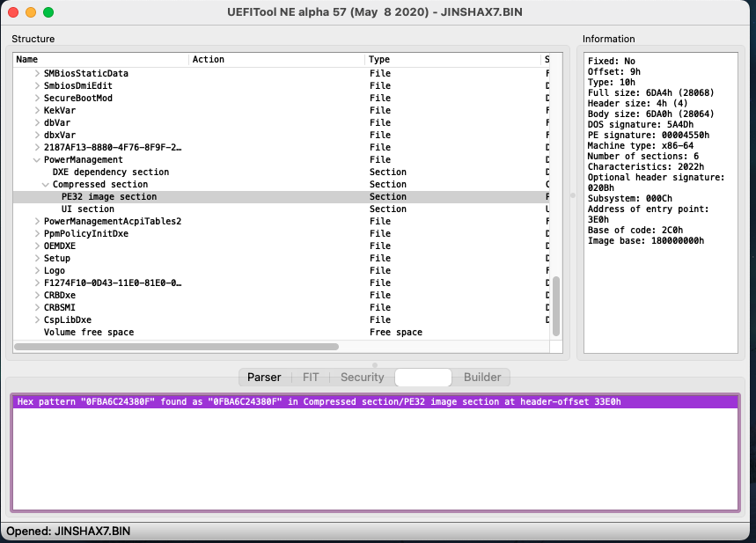Expand the SecureBootMod file node
This screenshot has width=756, height=543.
(x=37, y=98)
